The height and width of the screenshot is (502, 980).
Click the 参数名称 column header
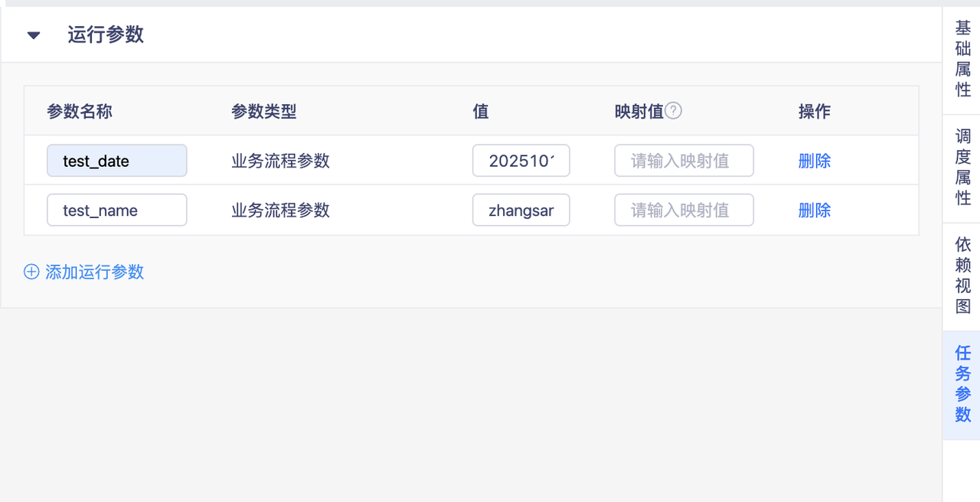(80, 111)
